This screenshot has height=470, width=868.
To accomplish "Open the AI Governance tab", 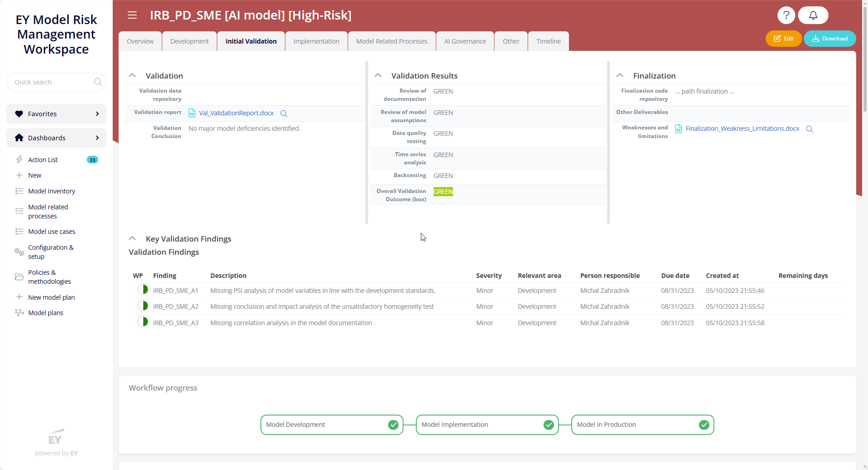I will pos(465,41).
